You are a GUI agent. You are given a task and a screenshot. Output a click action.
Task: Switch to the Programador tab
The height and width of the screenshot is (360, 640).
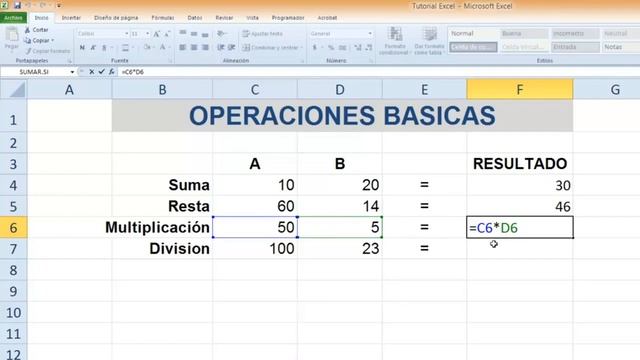(288, 18)
